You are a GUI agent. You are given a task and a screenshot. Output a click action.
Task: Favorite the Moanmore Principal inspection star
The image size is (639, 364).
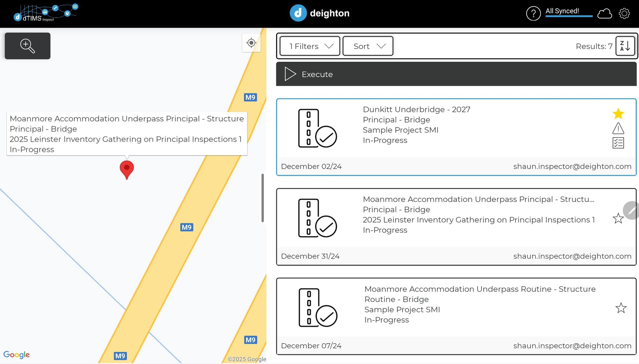point(618,218)
